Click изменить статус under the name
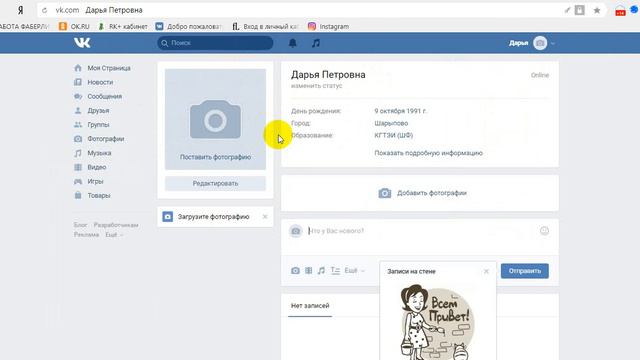Screen dimensions: 640x360 316,86
